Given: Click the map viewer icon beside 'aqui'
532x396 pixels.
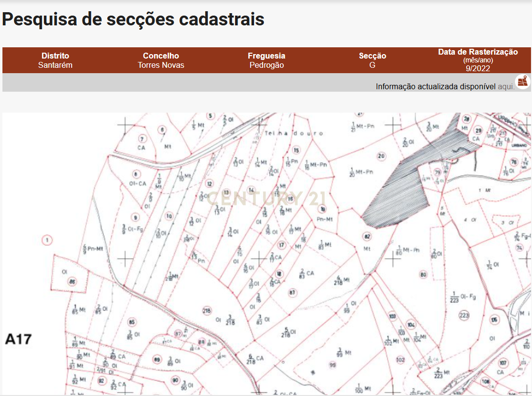Looking at the screenshot, I should (523, 81).
